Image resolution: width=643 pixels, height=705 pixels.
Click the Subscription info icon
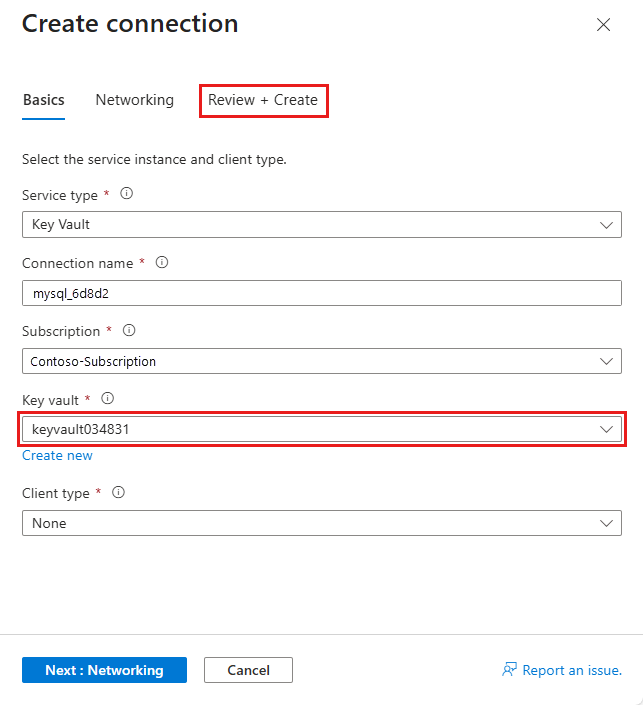click(x=129, y=330)
